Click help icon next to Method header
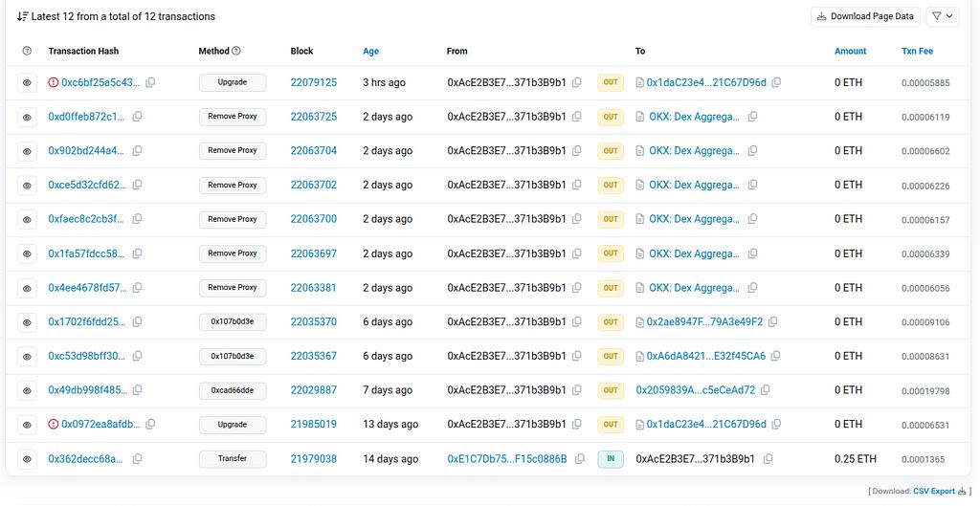The image size is (980, 506). [x=236, y=51]
